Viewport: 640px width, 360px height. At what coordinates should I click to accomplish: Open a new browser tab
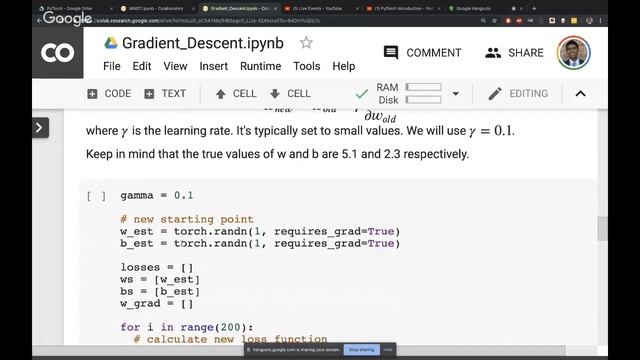pos(534,8)
